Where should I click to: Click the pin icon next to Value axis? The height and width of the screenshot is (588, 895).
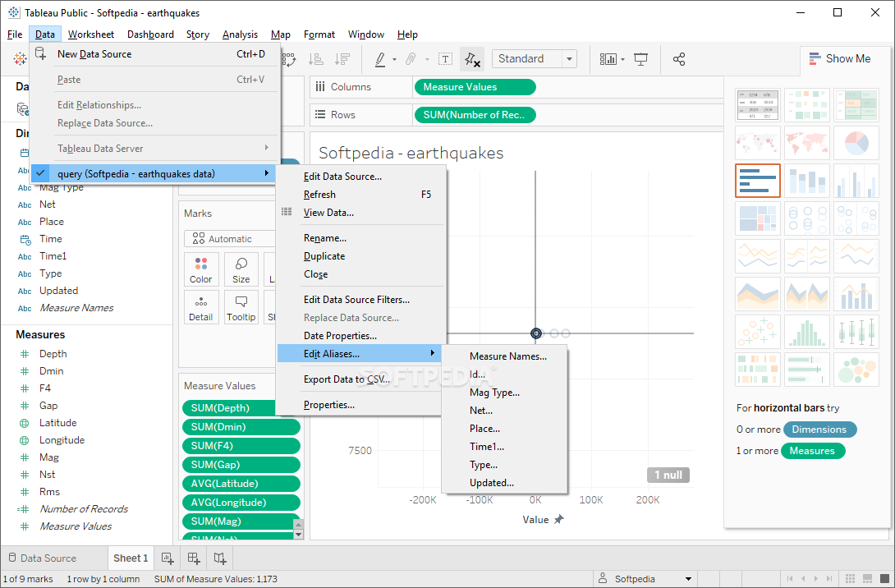coord(559,520)
